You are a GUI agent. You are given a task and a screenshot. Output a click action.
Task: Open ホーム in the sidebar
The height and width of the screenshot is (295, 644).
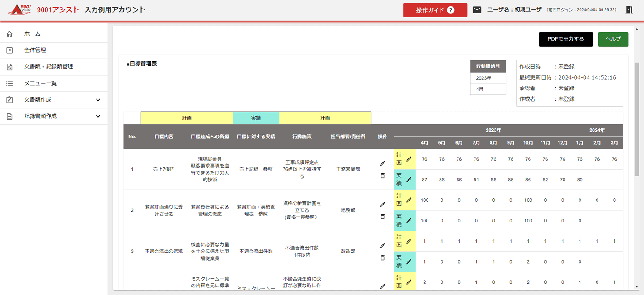[x=54, y=34]
